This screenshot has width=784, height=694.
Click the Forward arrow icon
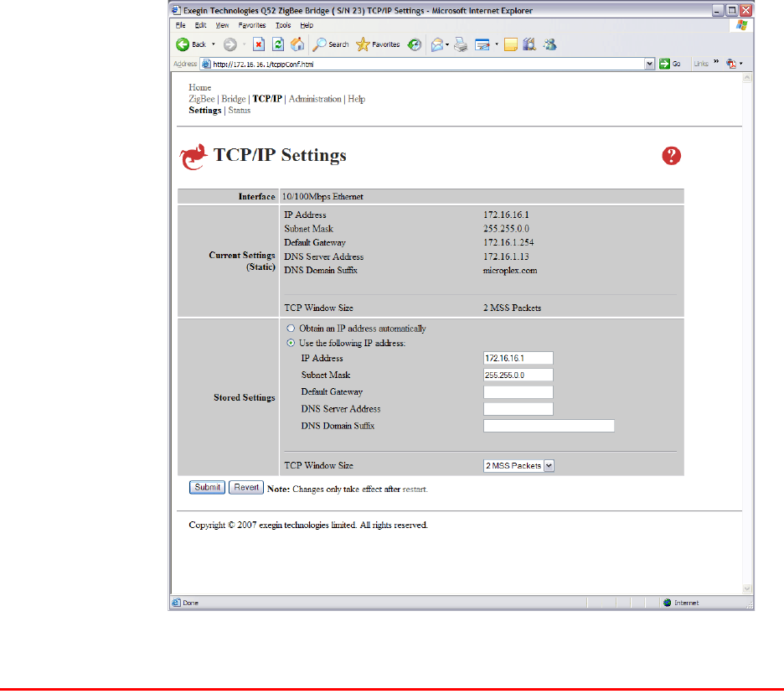click(x=230, y=44)
